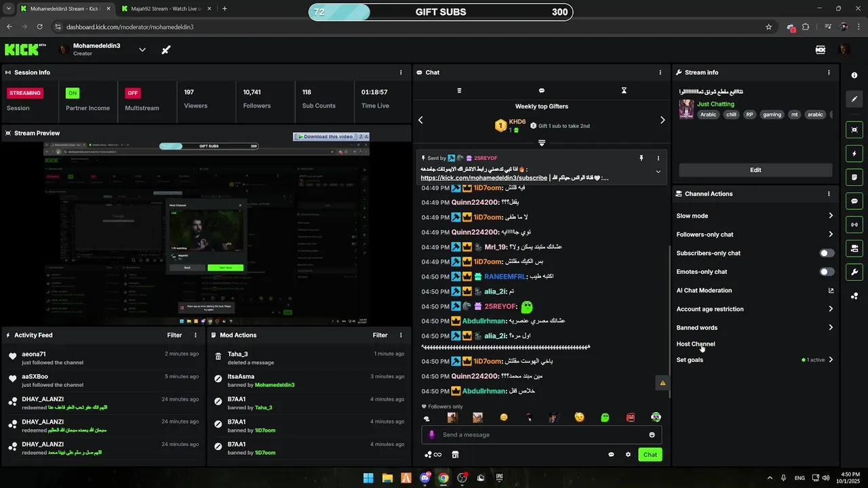Open File Explorer from taskbar

[387, 478]
